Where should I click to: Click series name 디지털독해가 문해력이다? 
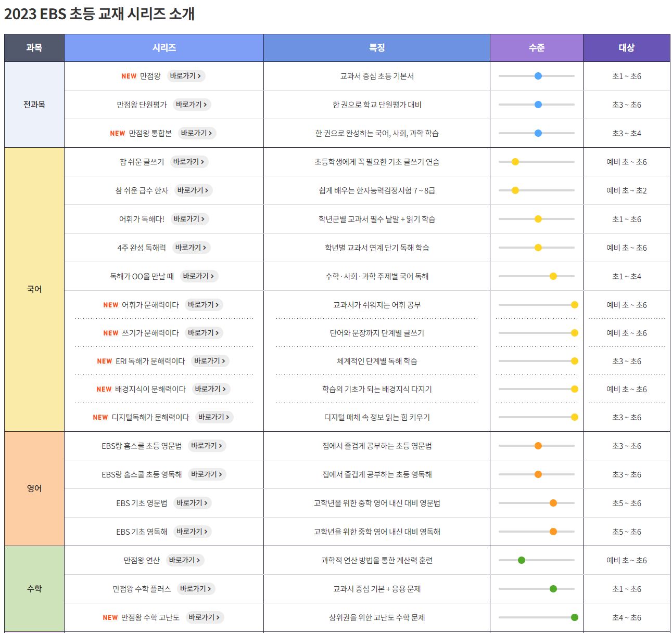coord(150,417)
